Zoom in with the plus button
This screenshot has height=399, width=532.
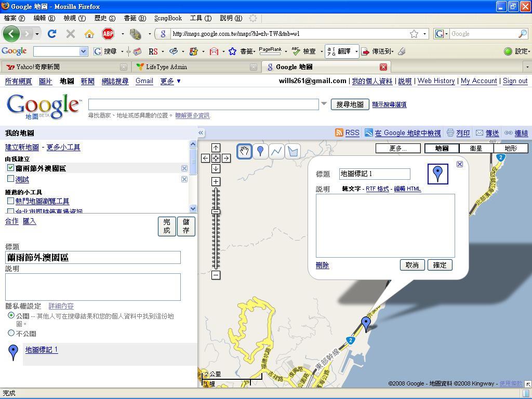tap(216, 181)
